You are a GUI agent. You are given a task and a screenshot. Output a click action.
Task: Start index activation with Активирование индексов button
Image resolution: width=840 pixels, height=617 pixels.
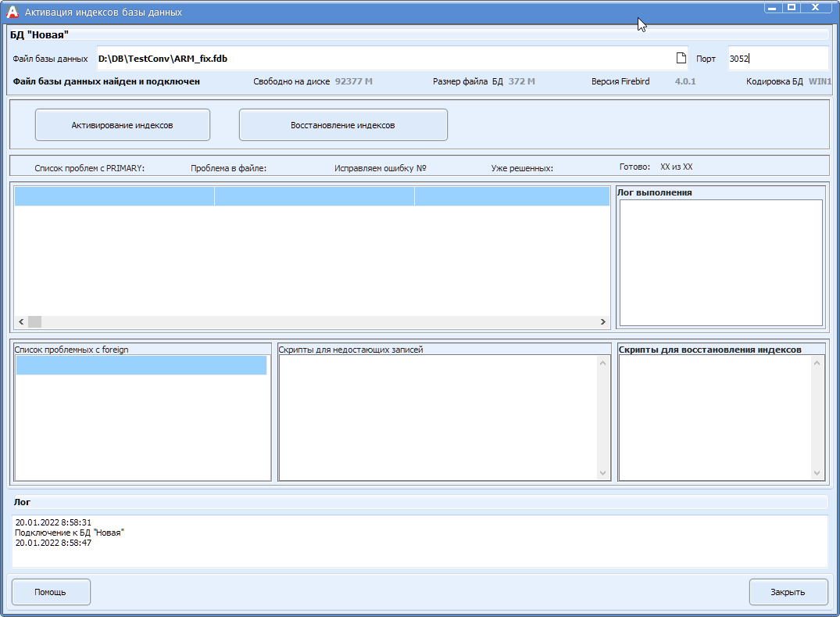tap(122, 124)
